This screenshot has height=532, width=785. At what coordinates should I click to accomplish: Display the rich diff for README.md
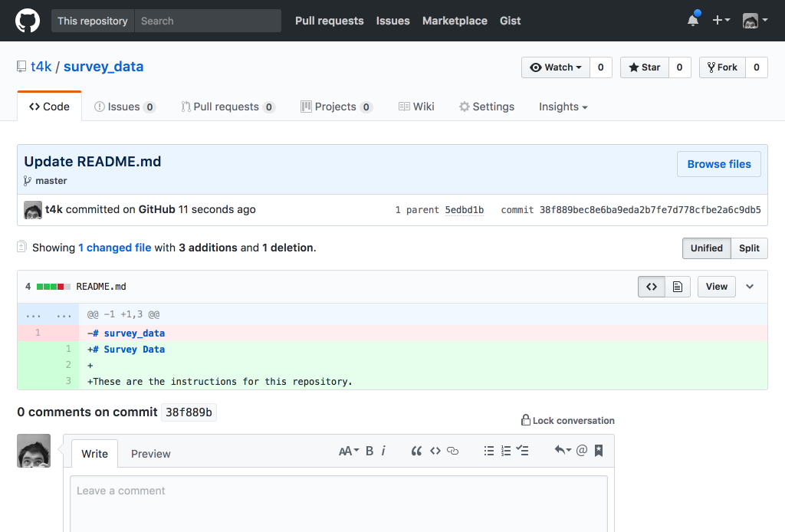tap(678, 287)
